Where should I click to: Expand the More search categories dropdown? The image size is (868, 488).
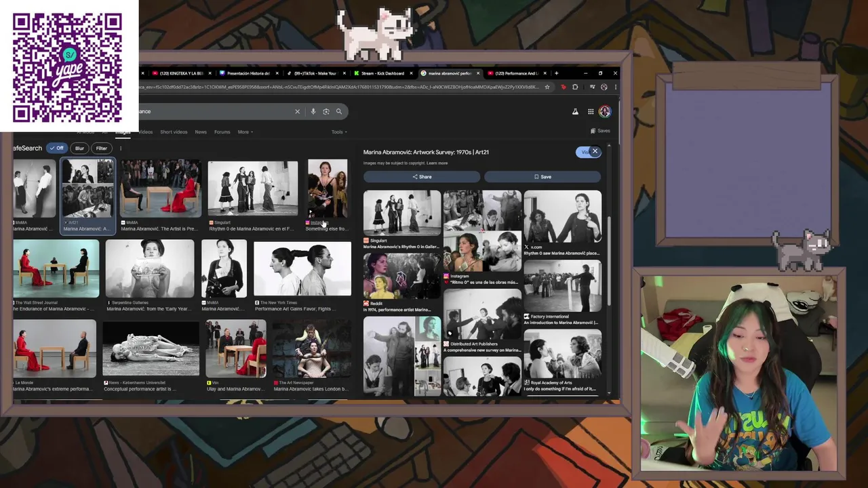click(x=245, y=132)
